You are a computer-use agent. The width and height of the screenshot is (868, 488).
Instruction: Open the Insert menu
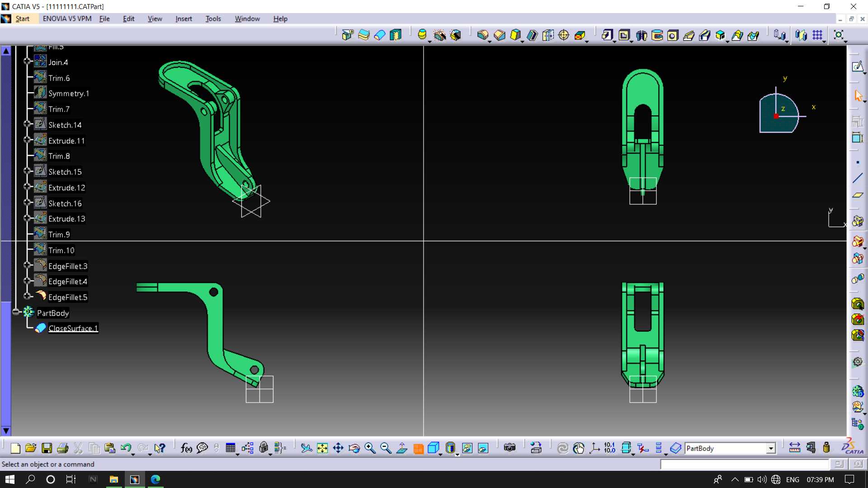[x=184, y=19]
